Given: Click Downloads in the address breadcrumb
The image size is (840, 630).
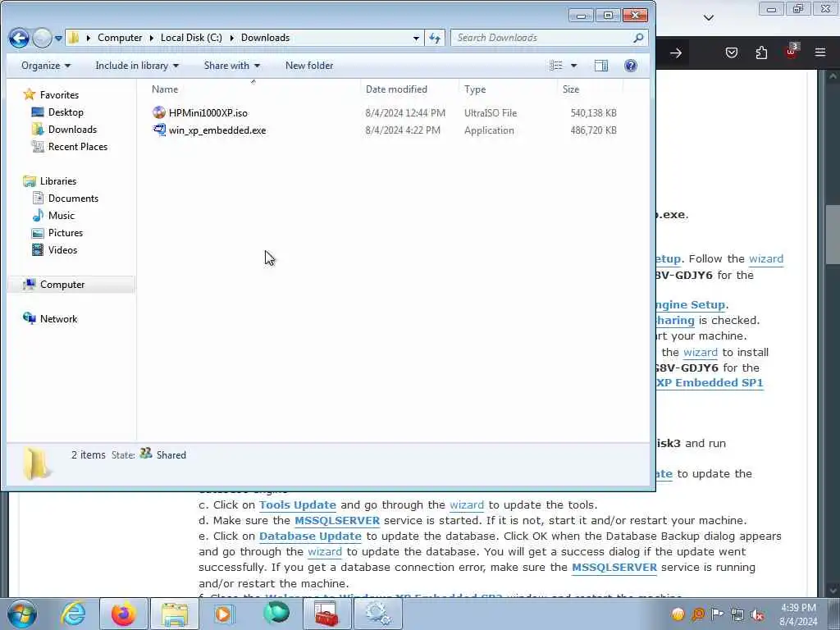Looking at the screenshot, I should click(x=265, y=38).
